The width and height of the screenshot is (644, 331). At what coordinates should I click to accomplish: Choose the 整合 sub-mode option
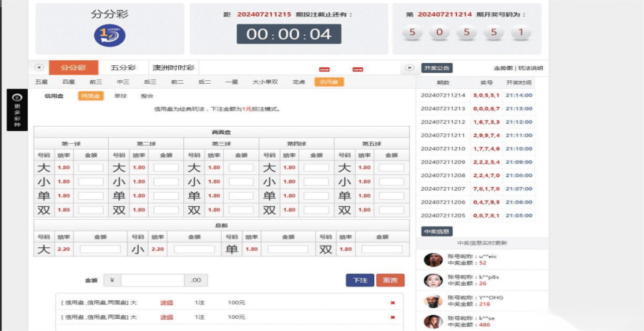point(147,96)
